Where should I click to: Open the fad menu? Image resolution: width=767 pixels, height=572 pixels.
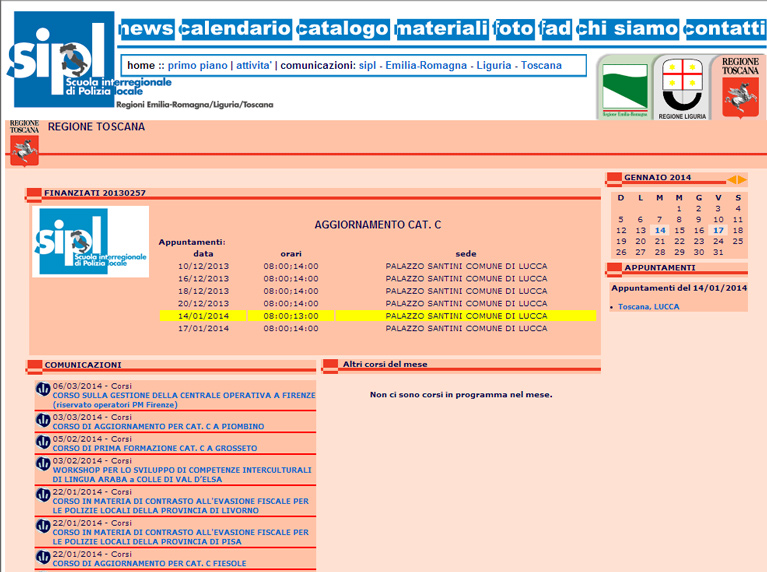[555, 29]
